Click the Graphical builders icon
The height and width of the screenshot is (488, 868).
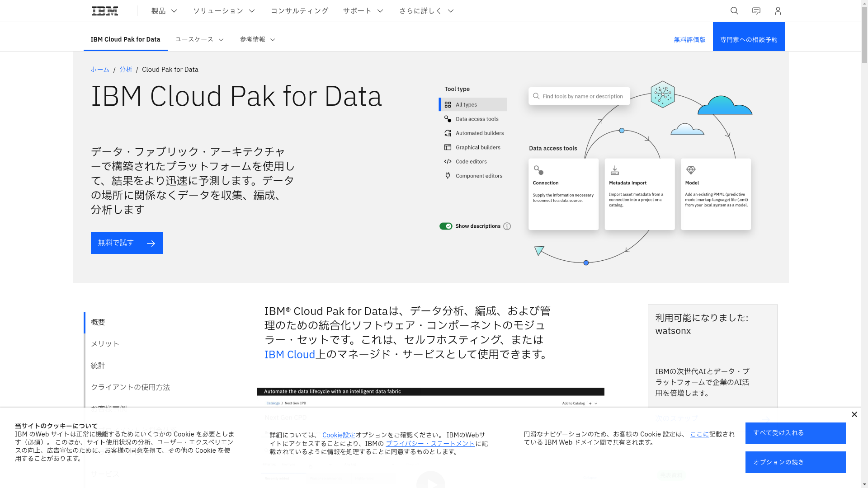click(448, 147)
